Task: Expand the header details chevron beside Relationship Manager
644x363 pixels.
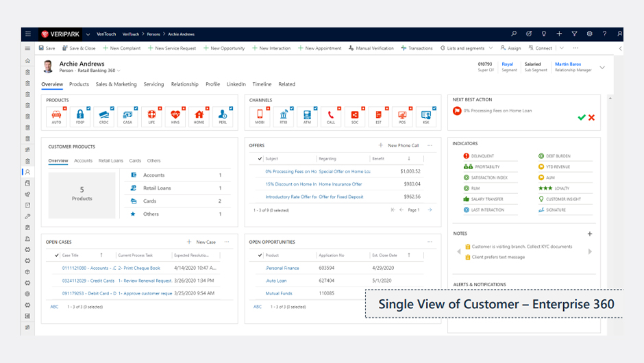Action: click(x=602, y=67)
